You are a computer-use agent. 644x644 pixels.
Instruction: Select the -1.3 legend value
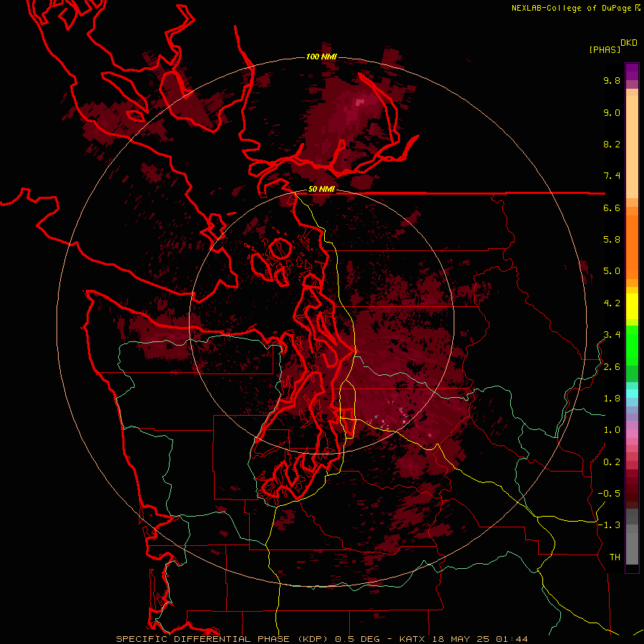[609, 525]
